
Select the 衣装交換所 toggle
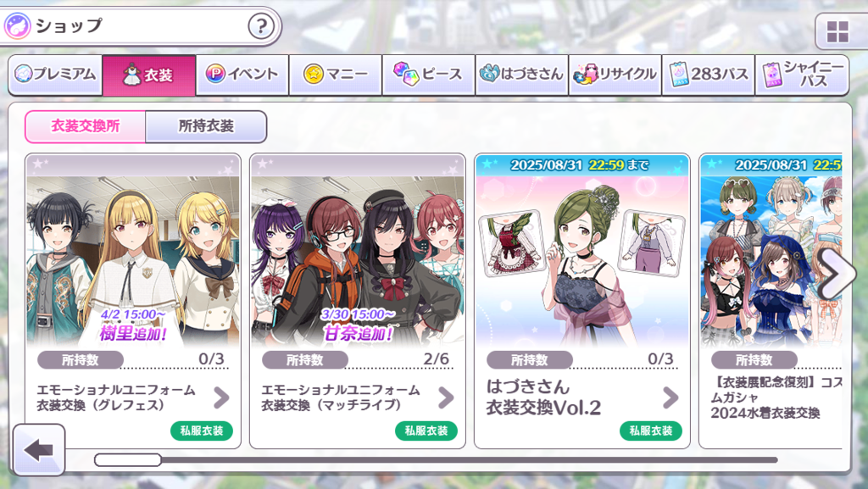(x=86, y=126)
